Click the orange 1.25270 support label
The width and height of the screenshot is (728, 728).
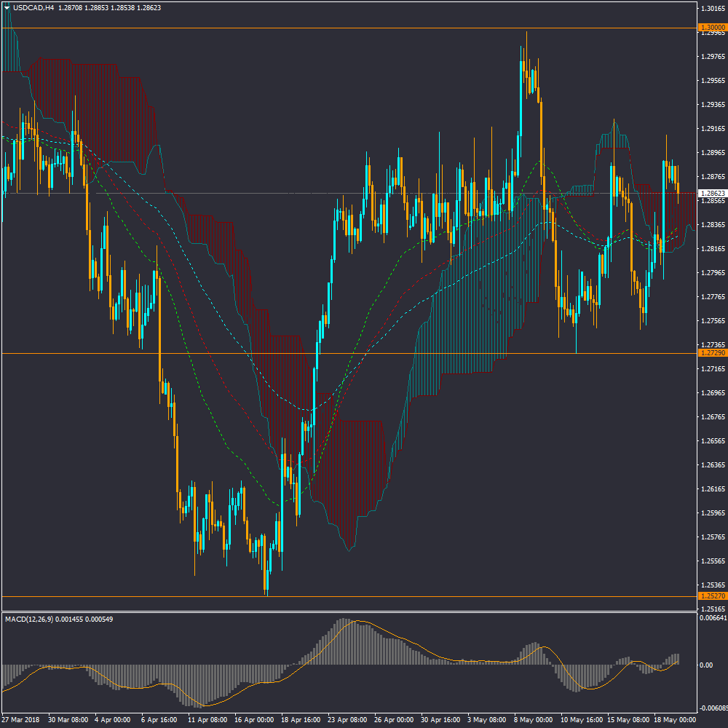pos(711,596)
